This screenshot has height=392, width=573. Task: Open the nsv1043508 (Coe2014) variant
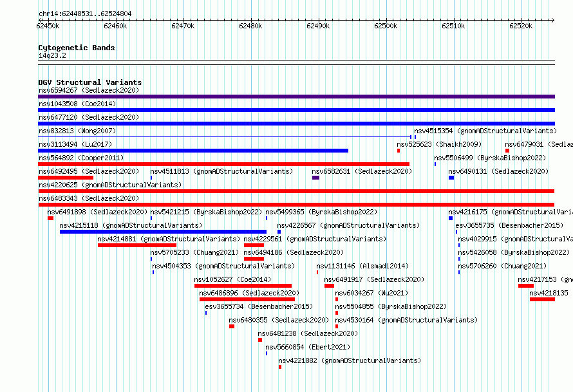coord(77,104)
